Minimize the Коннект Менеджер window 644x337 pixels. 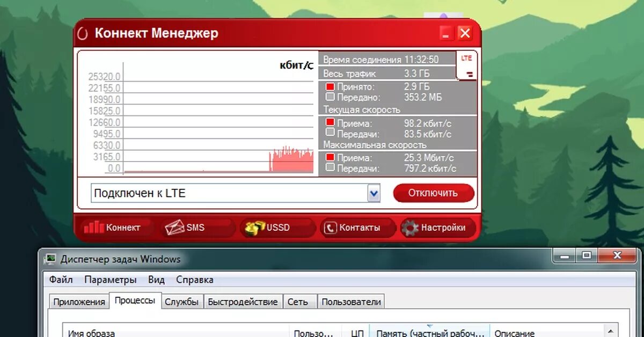click(447, 33)
